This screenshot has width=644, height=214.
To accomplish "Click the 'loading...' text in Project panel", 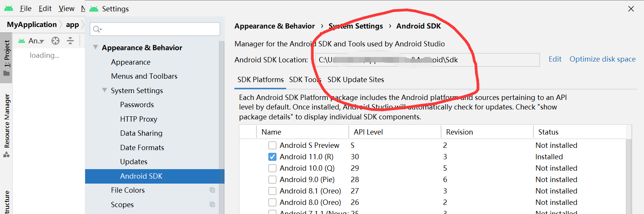I will pos(44,55).
